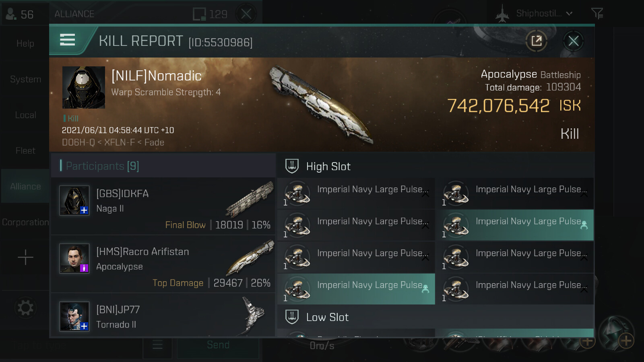
Task: Click the High Slot shield icon
Action: point(292,166)
